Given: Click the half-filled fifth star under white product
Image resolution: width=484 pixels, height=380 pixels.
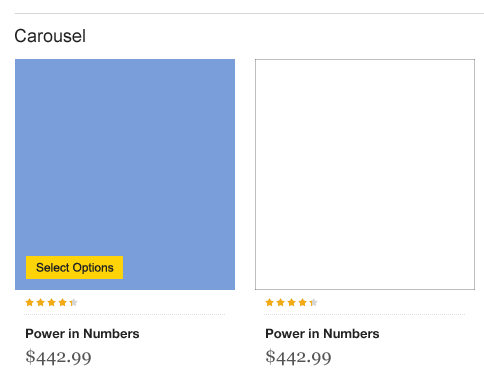Looking at the screenshot, I should click(x=314, y=302).
